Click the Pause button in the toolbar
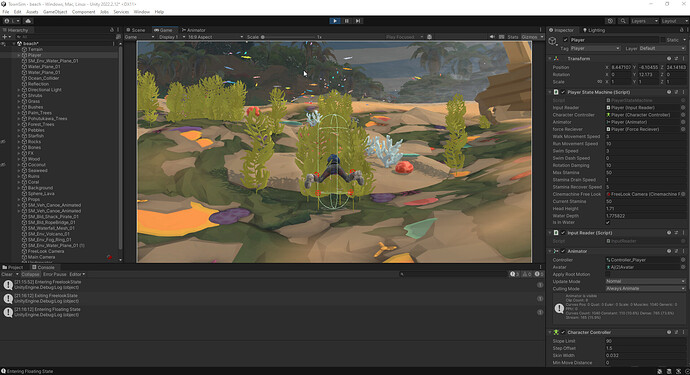 (346, 21)
